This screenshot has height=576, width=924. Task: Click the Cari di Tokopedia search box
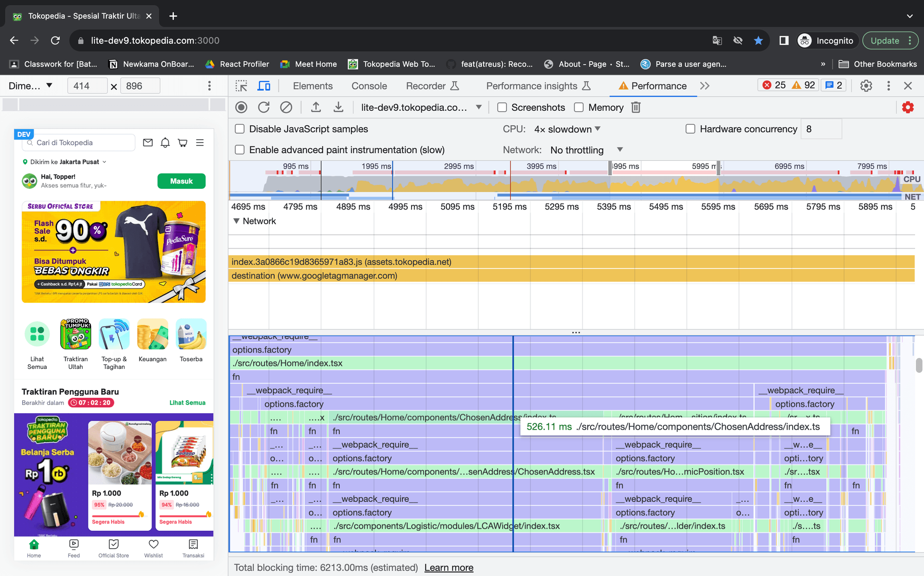[79, 143]
